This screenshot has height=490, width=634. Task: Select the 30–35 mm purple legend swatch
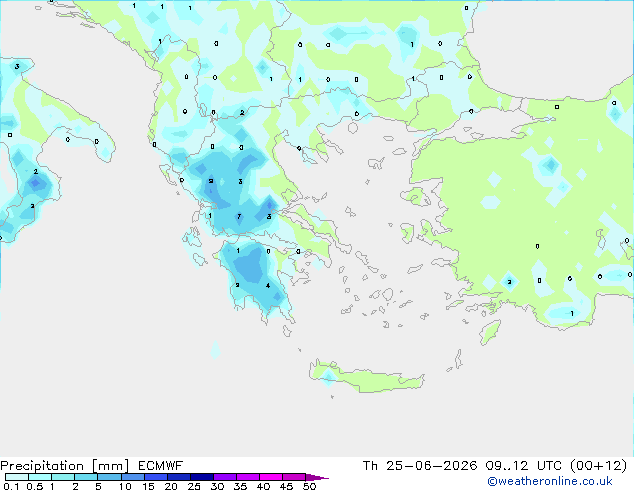pyautogui.click(x=224, y=477)
